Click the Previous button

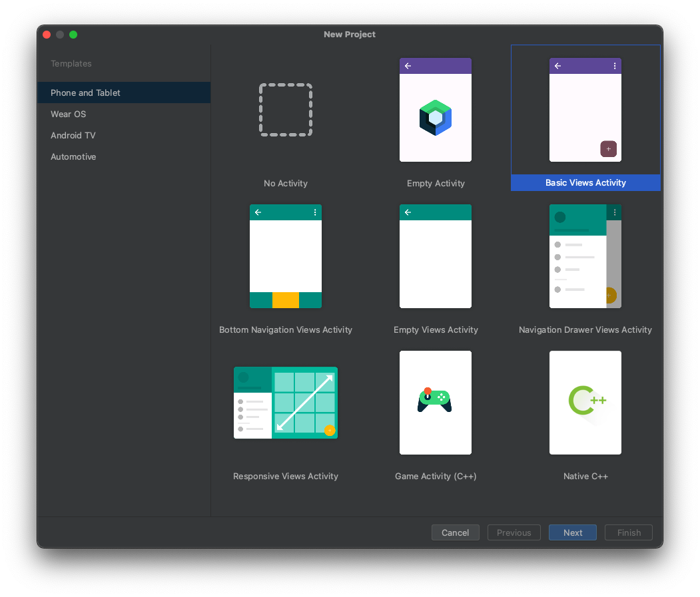tap(514, 532)
